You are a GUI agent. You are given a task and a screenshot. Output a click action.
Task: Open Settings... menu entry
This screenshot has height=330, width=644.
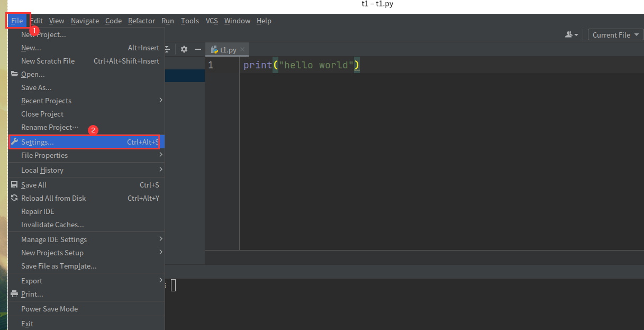(86, 142)
